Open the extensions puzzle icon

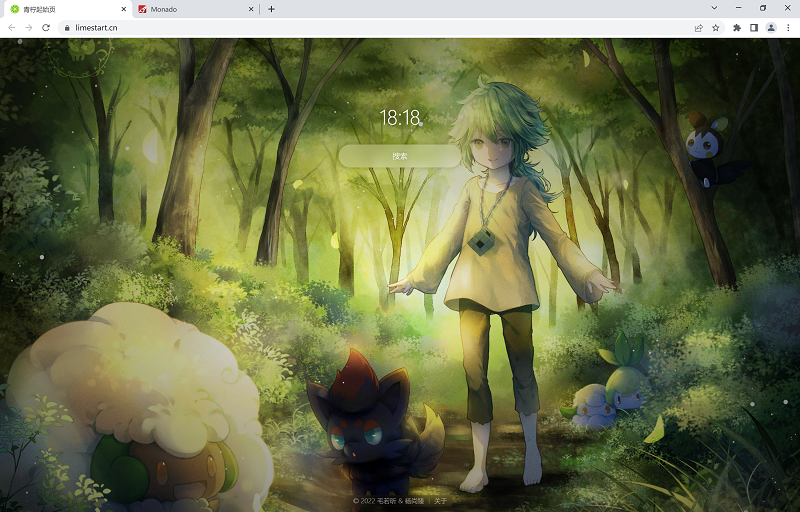tap(737, 28)
